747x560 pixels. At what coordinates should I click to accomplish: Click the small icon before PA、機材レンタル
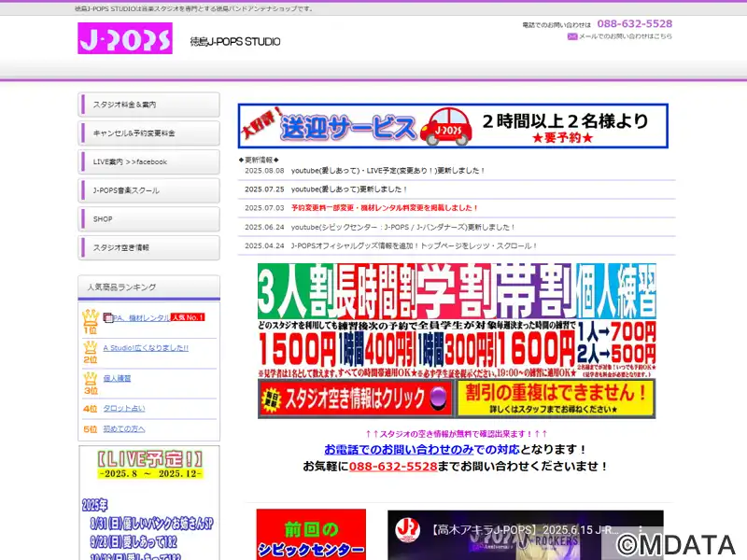click(108, 317)
